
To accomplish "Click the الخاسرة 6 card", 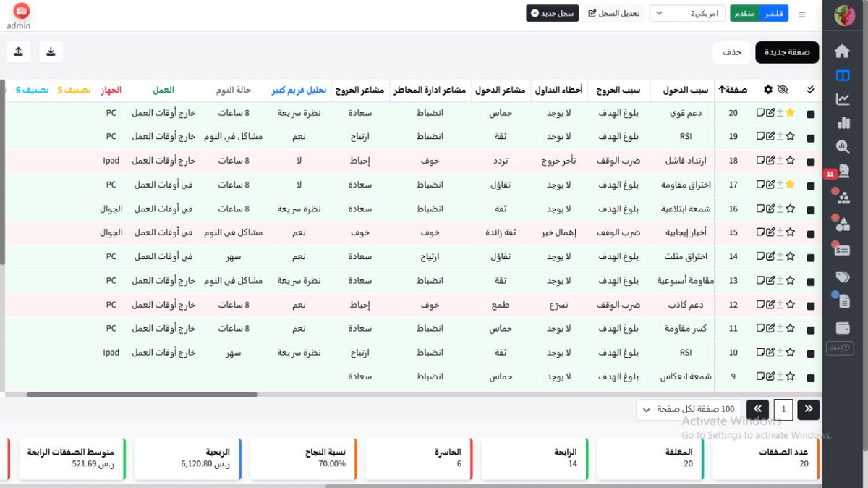I will [x=420, y=458].
